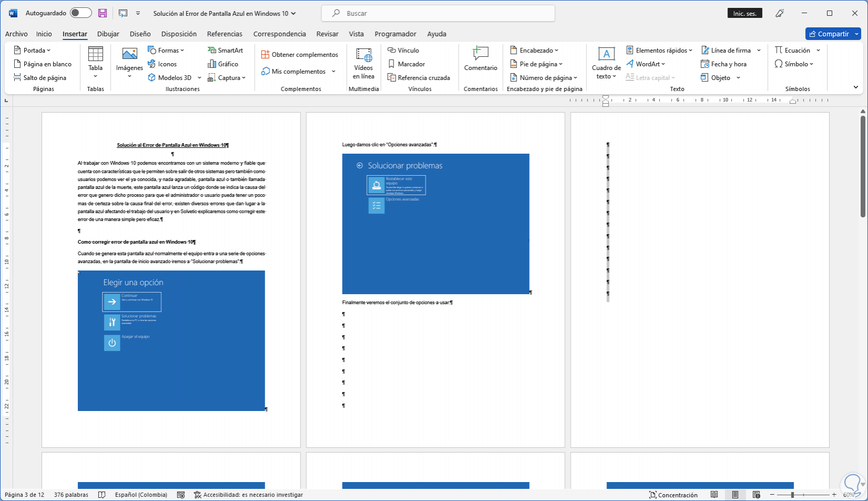The height and width of the screenshot is (501, 868).
Task: Switch to the Diseño tab
Action: coord(140,34)
